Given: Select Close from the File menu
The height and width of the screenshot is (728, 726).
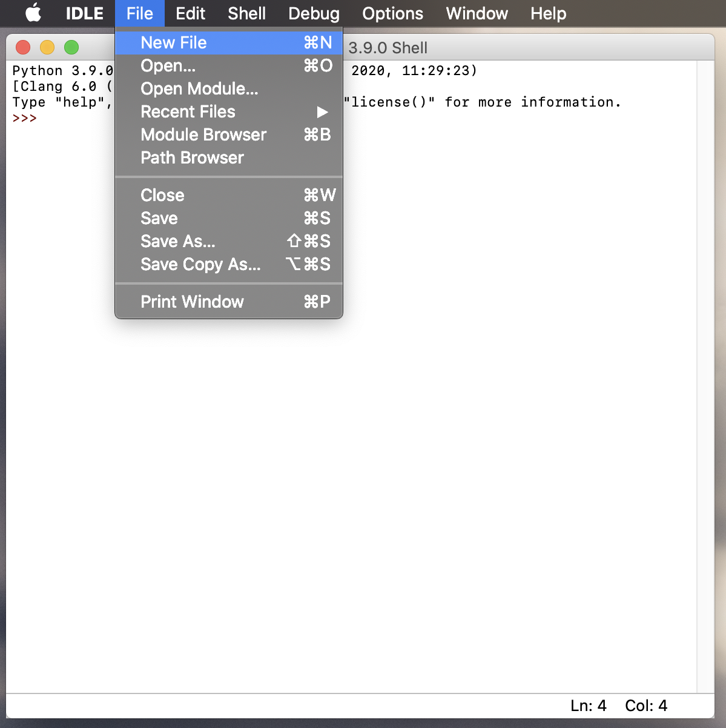Looking at the screenshot, I should pos(162,195).
